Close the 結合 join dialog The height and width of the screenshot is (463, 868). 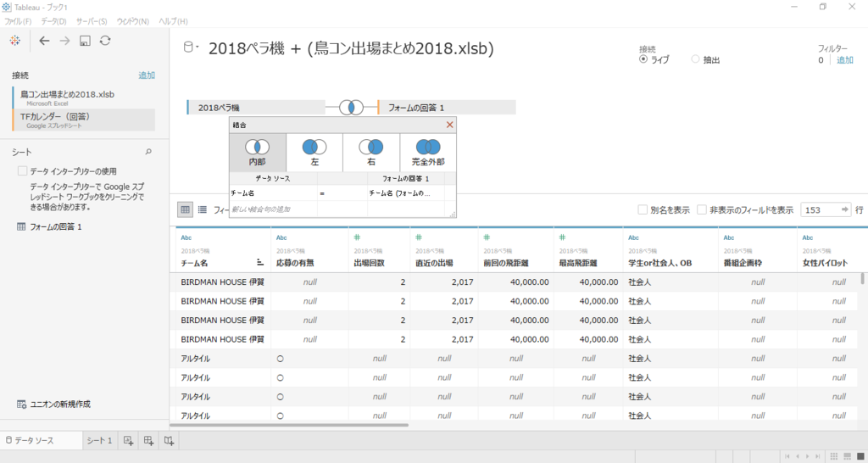[449, 126]
